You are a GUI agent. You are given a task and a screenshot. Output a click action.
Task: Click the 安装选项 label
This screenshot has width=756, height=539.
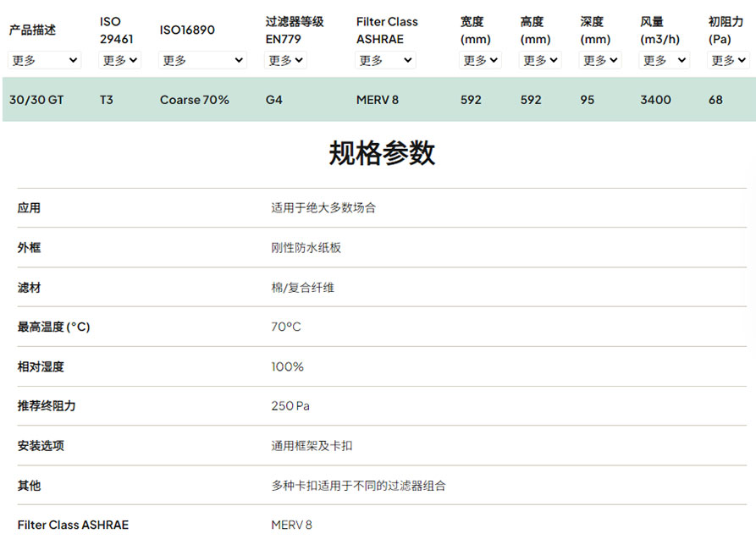pos(41,446)
